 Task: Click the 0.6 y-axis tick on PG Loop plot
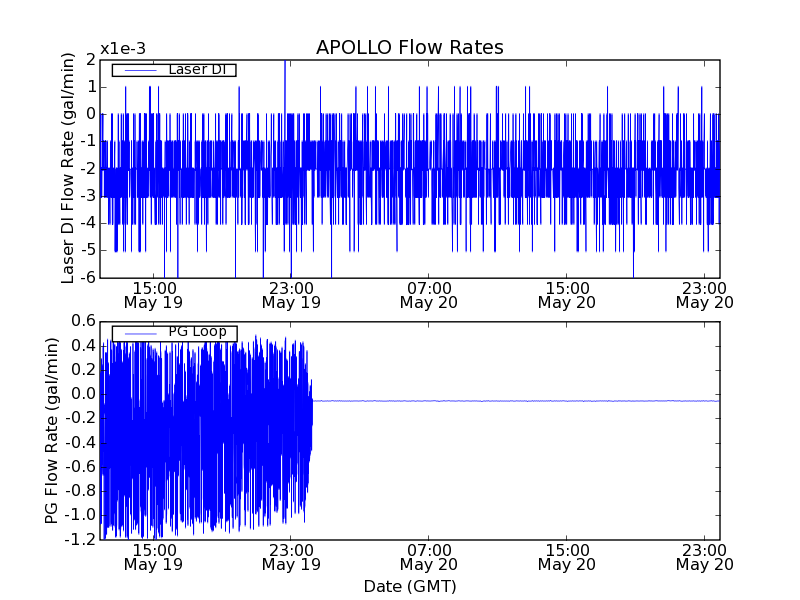[83, 321]
